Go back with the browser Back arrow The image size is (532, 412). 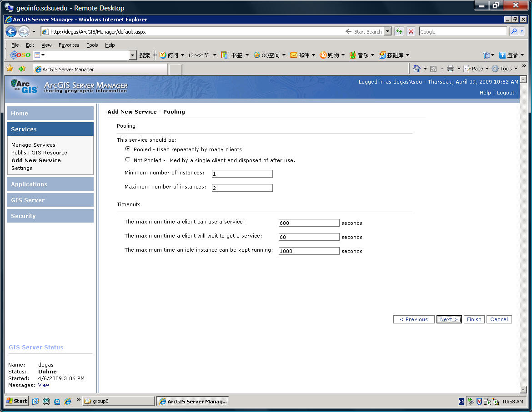coord(11,31)
